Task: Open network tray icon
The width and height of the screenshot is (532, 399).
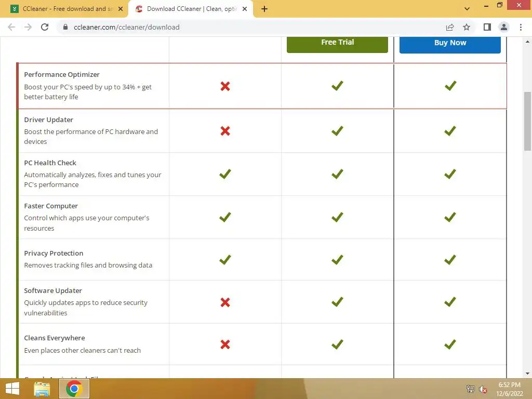Action: point(471,389)
